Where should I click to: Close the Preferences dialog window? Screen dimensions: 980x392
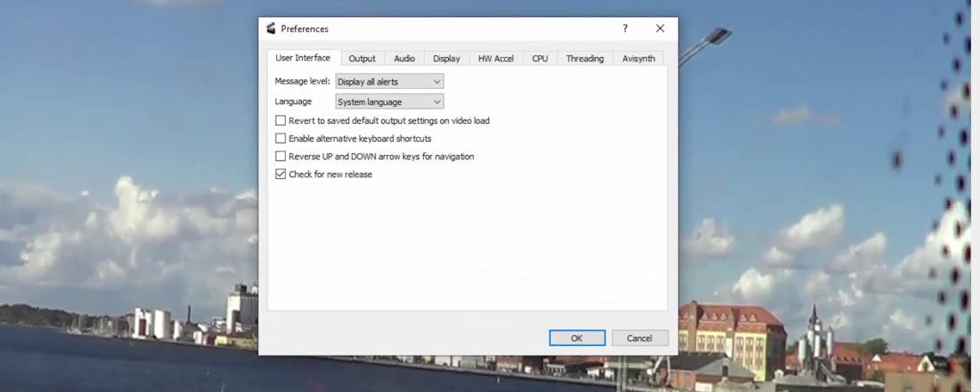pos(659,29)
